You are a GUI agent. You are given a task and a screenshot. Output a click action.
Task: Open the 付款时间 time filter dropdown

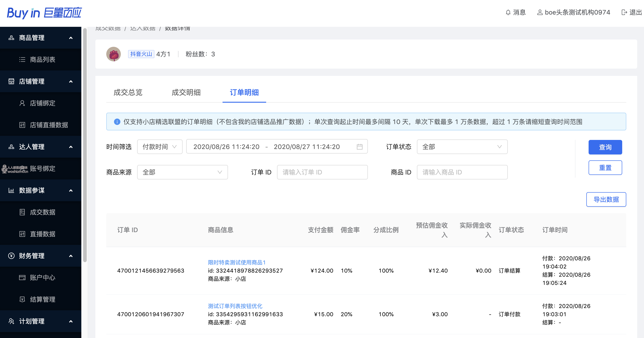(160, 147)
